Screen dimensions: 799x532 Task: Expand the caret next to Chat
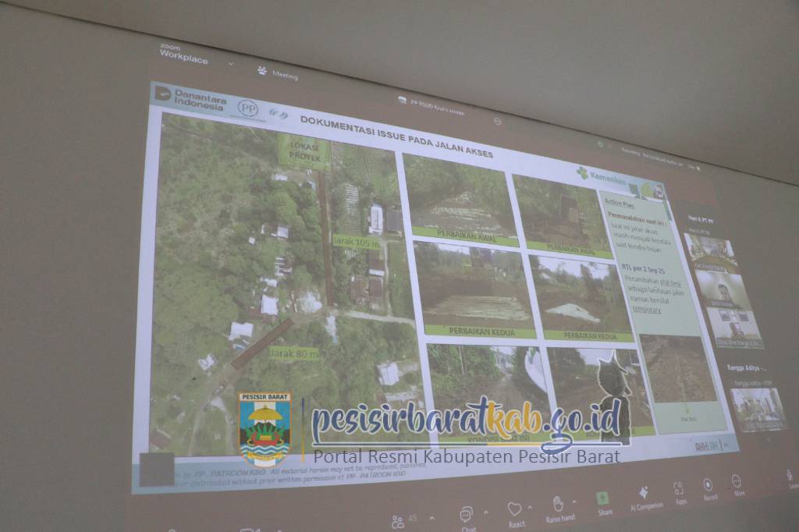pyautogui.click(x=486, y=512)
